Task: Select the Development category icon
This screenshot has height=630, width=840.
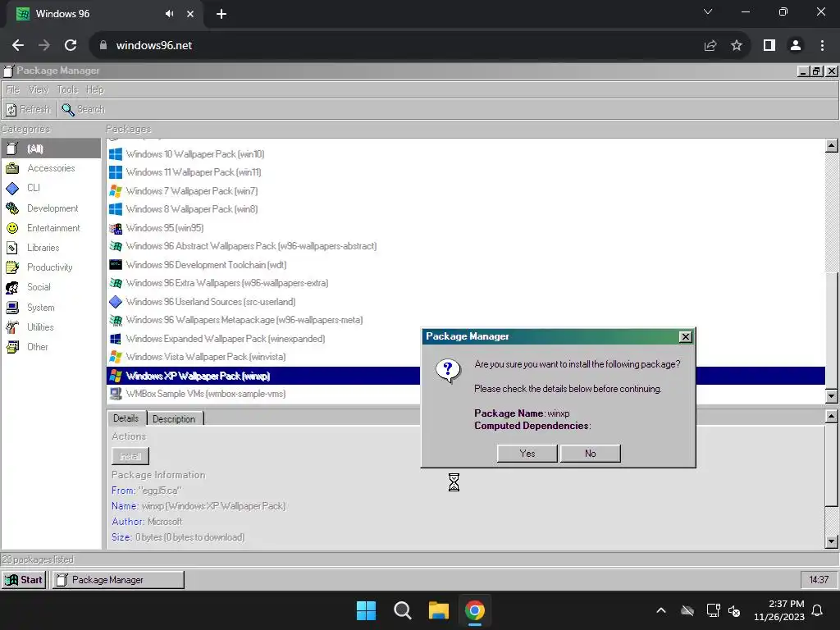Action: point(11,208)
